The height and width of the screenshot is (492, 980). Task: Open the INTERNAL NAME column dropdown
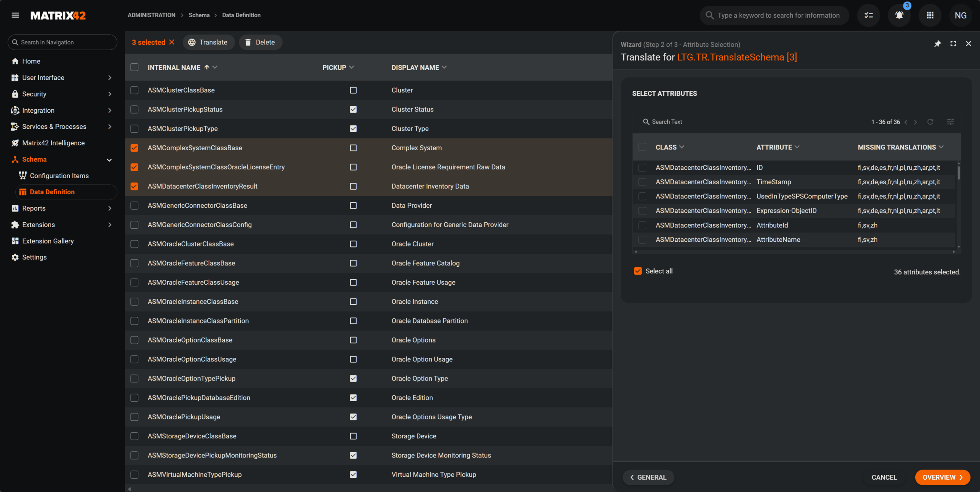pos(215,67)
